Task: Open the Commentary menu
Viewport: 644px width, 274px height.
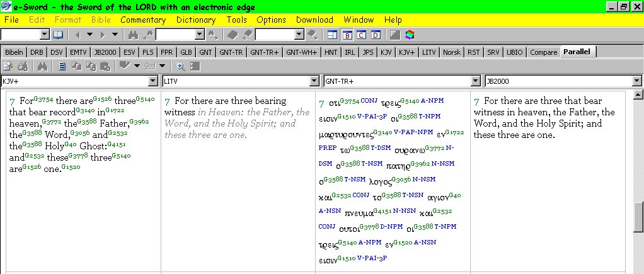Action: (143, 20)
